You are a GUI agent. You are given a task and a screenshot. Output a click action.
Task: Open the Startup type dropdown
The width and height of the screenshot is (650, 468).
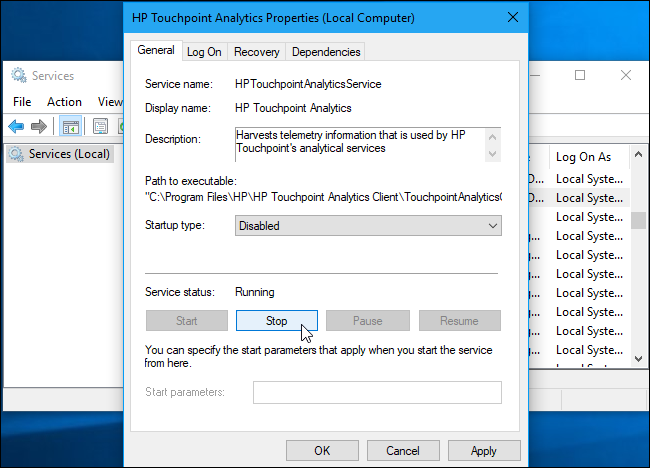[x=368, y=226]
